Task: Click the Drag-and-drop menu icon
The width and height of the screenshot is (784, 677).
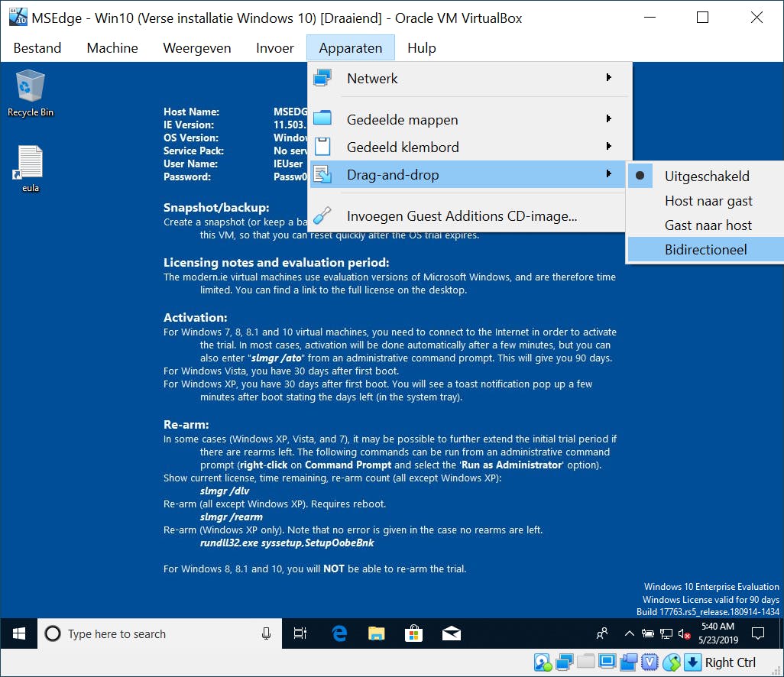Action: 322,174
